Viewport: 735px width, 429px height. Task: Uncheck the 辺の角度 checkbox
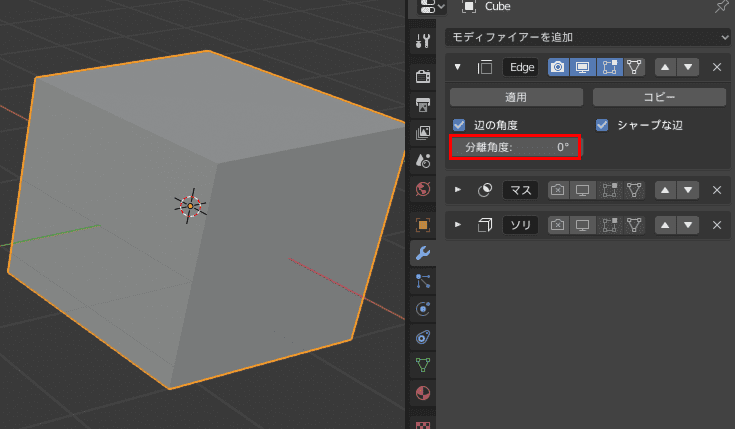[459, 125]
